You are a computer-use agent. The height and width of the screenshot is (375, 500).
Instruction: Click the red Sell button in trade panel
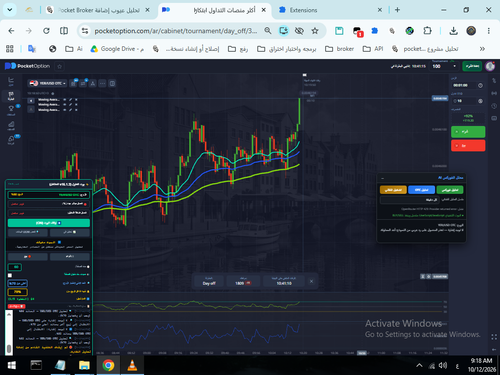(468, 146)
